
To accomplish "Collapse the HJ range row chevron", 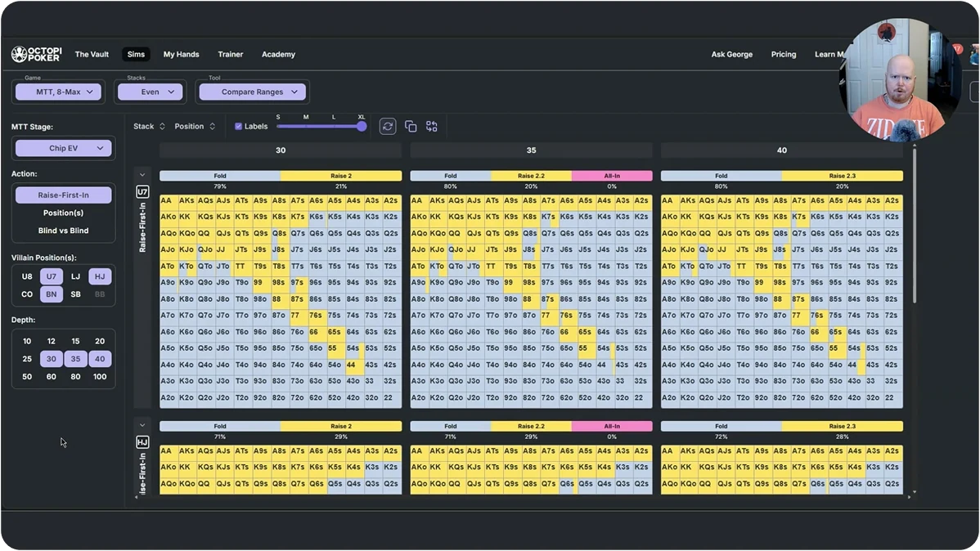I will (142, 425).
